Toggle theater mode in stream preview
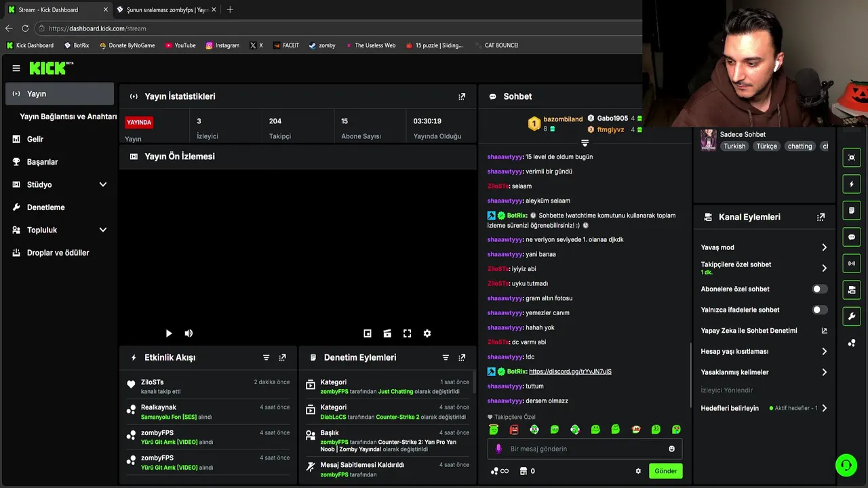The height and width of the screenshot is (488, 868). [x=387, y=333]
